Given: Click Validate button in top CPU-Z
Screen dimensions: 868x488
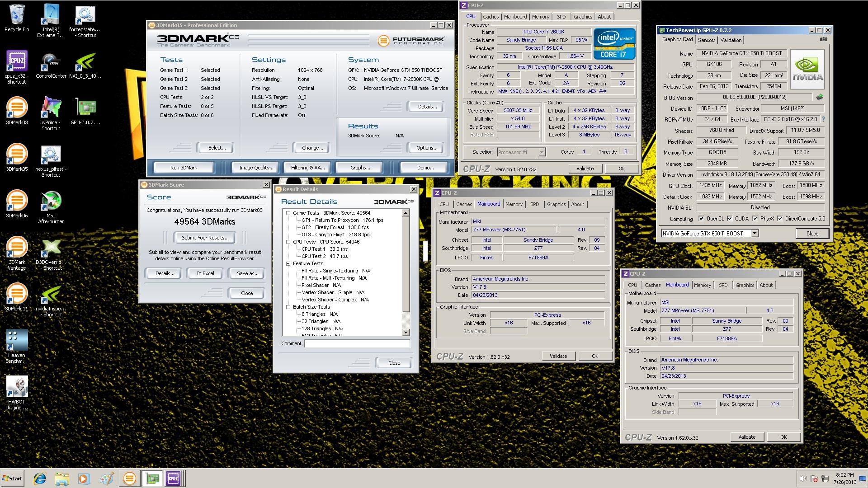Looking at the screenshot, I should [x=585, y=169].
